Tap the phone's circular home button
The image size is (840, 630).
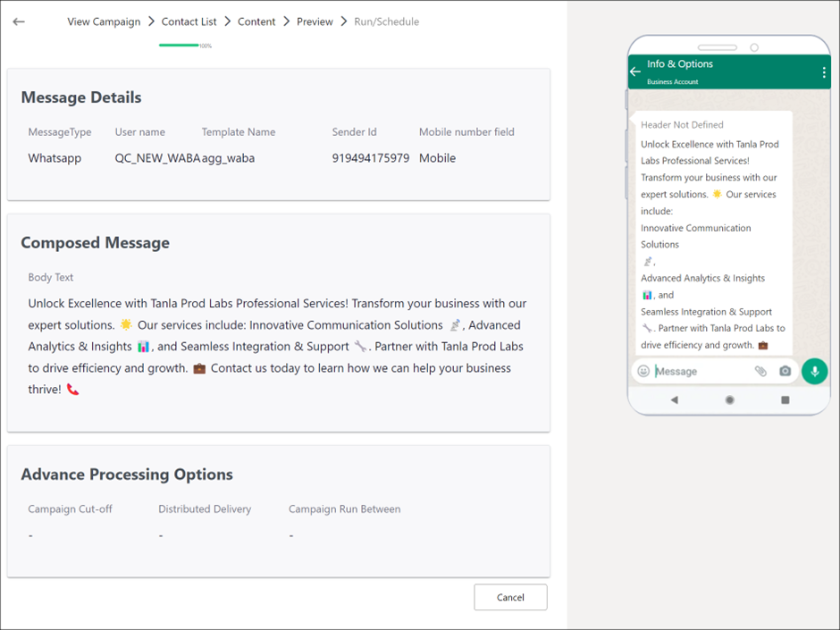click(x=730, y=399)
